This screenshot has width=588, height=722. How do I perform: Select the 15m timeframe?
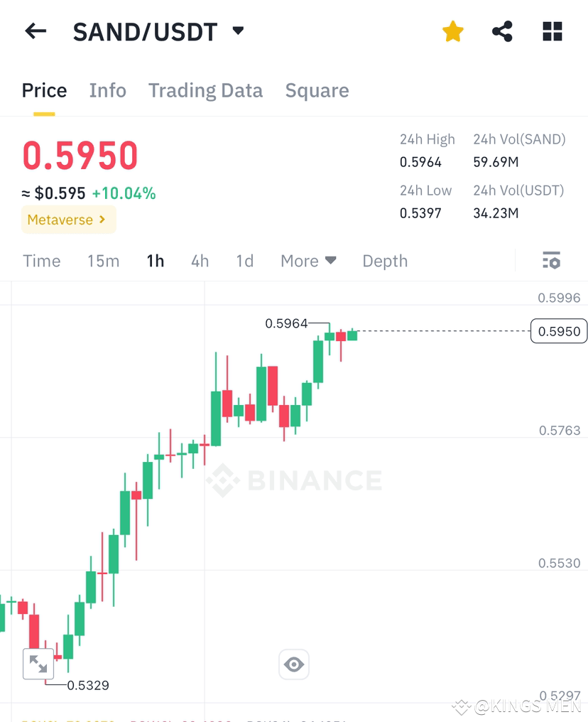tap(103, 261)
